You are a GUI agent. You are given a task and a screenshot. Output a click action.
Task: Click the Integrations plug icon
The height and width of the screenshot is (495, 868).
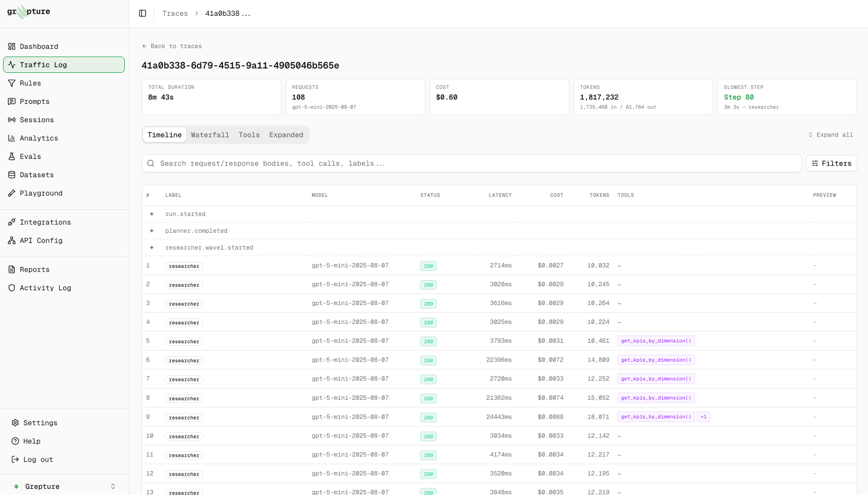12,222
